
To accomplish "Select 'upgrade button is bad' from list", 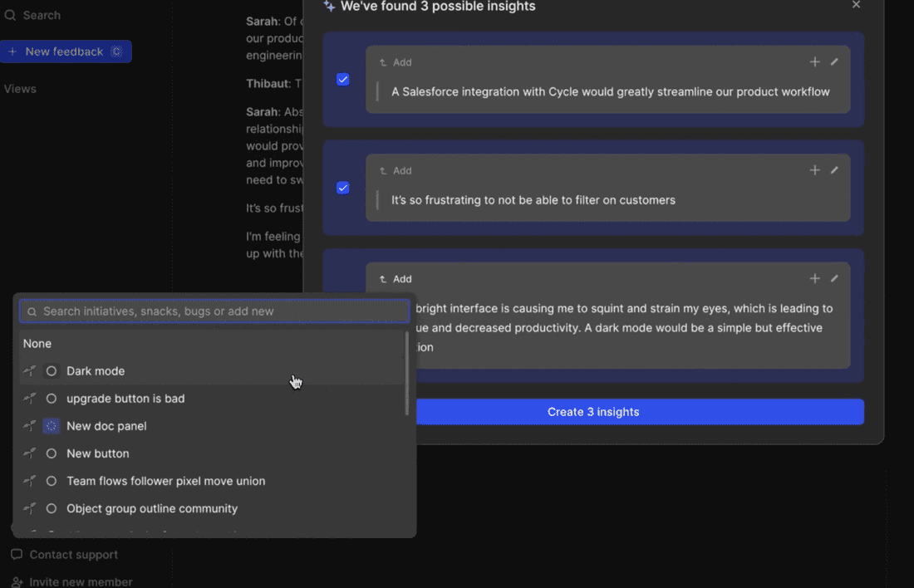I will (125, 399).
